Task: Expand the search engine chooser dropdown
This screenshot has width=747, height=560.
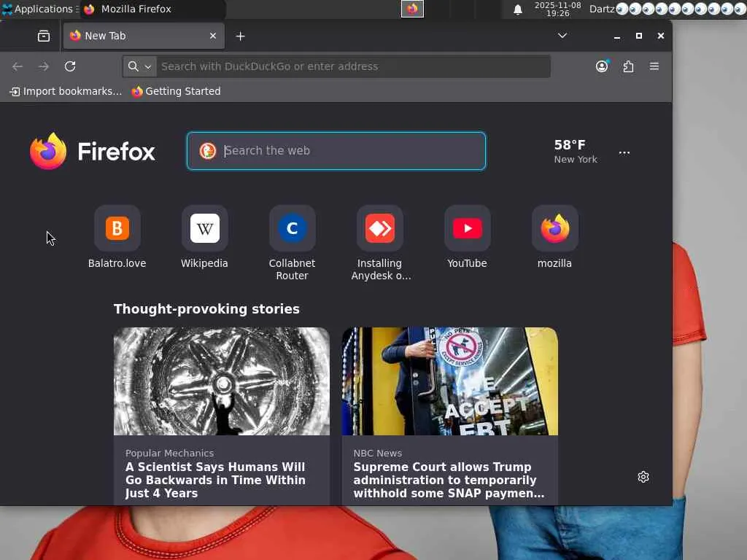Action: coord(139,66)
